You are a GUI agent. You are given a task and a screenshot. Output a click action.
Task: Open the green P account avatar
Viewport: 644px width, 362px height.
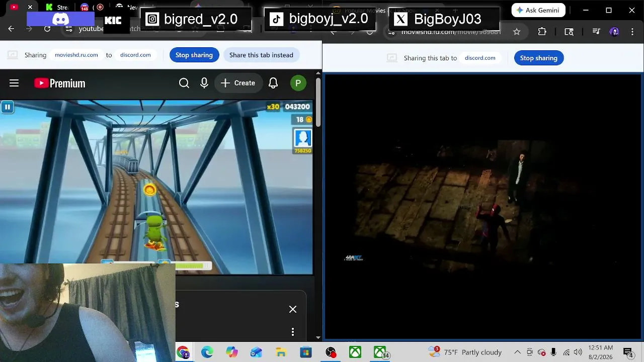click(x=298, y=83)
